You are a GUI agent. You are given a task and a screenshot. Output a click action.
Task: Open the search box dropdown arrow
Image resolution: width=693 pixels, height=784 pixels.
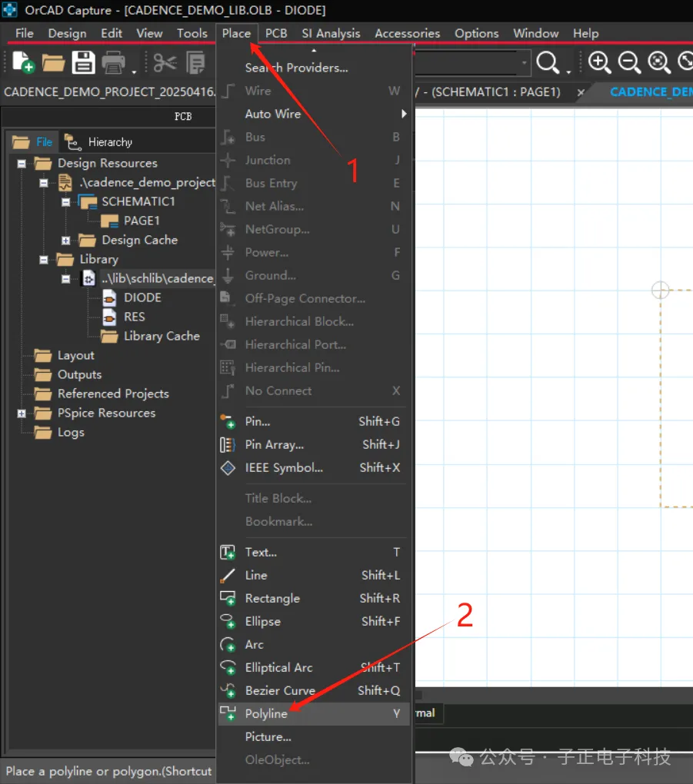point(524,63)
